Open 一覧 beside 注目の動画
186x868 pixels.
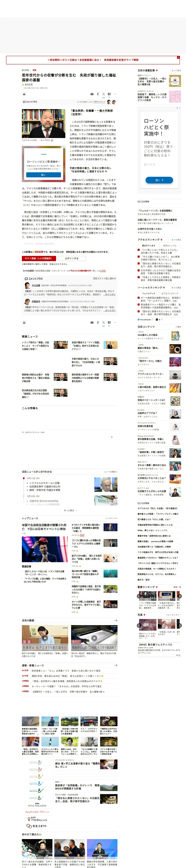(115, 620)
